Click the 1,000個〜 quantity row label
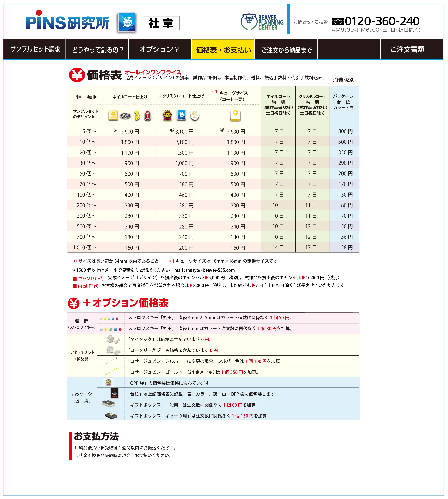 point(85,248)
